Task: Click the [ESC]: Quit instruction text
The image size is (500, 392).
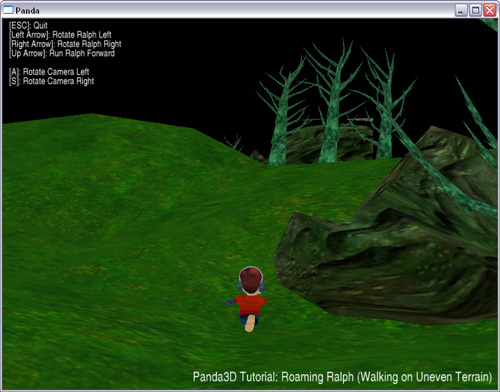Action: click(28, 25)
